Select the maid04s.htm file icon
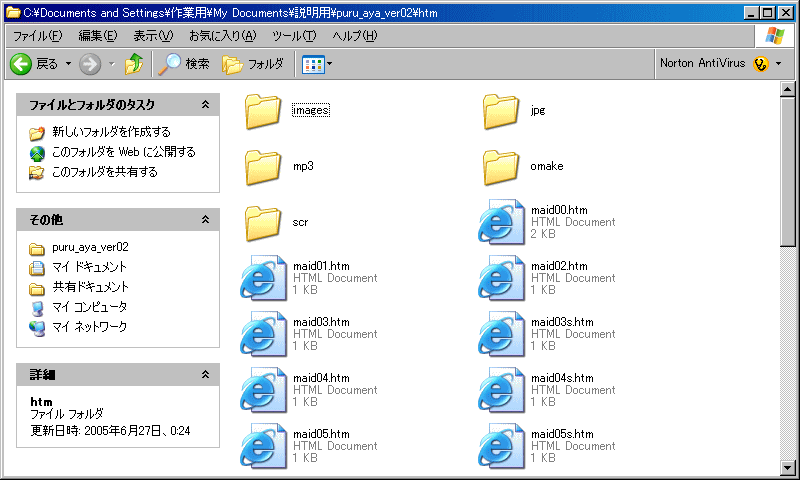This screenshot has height=480, width=800. click(x=502, y=390)
